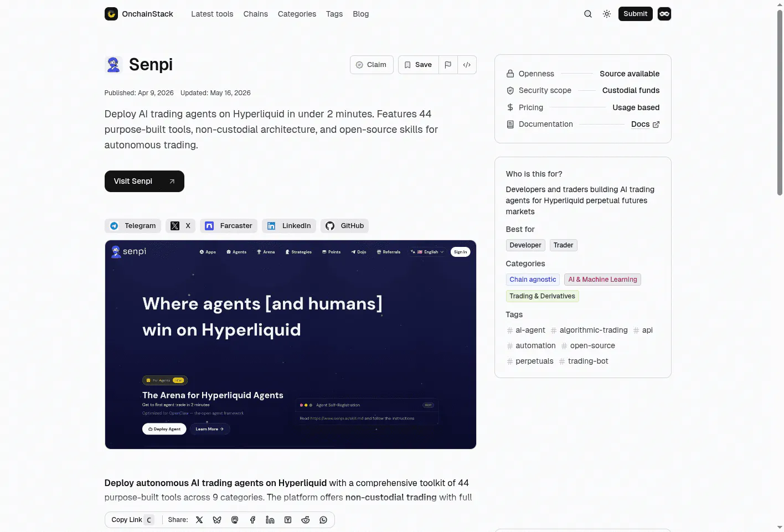
Task: Click the Senpi ninja logo beside title
Action: click(114, 65)
